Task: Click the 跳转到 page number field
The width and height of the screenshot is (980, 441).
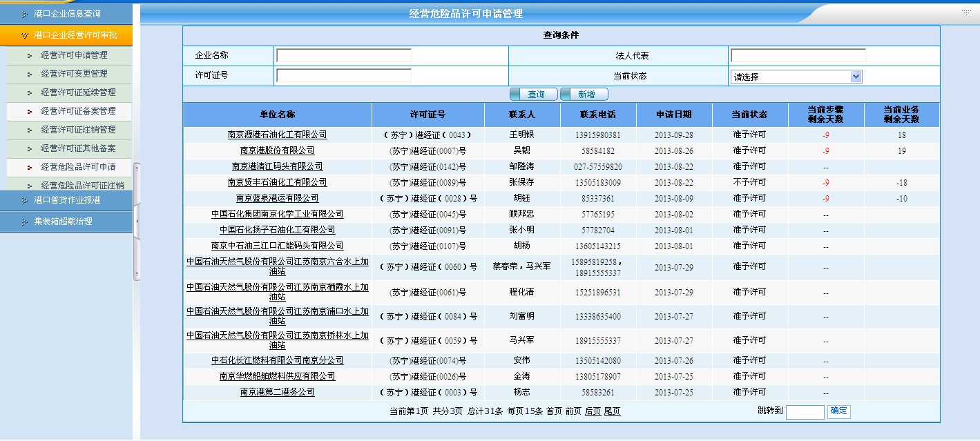Action: tap(805, 412)
